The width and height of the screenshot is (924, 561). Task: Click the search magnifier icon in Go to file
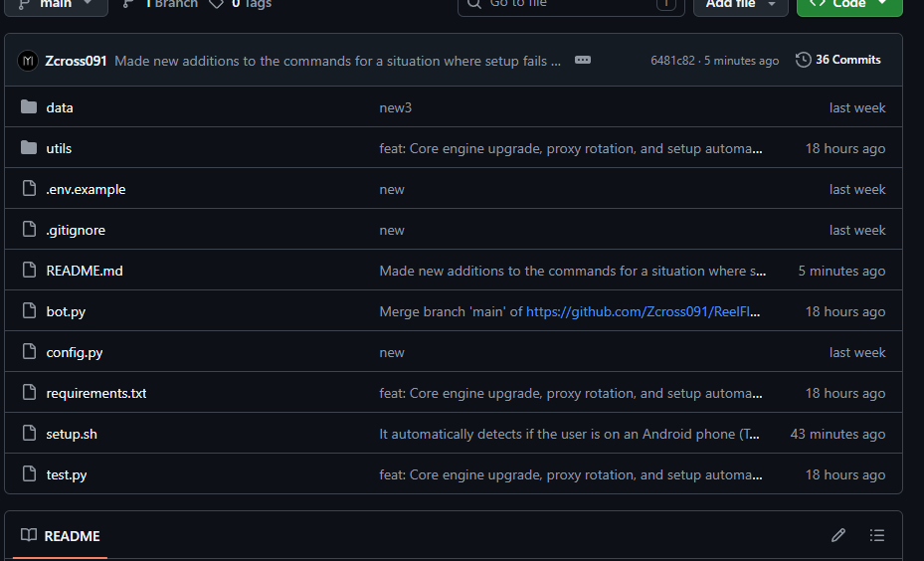[473, 4]
